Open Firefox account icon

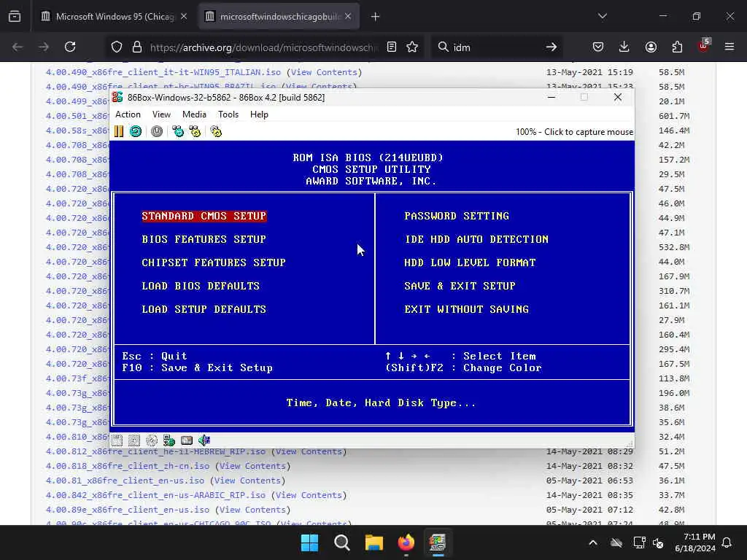click(651, 47)
